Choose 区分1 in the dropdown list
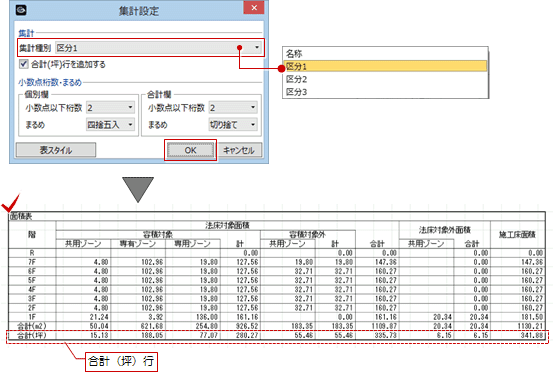Viewport: 553px width, 375px height. [x=385, y=66]
